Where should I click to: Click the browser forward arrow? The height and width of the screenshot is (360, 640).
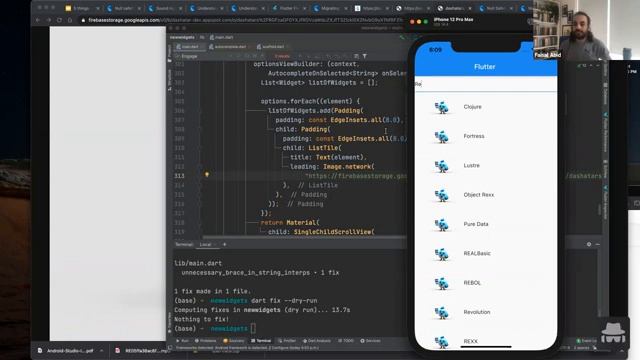pos(49,20)
